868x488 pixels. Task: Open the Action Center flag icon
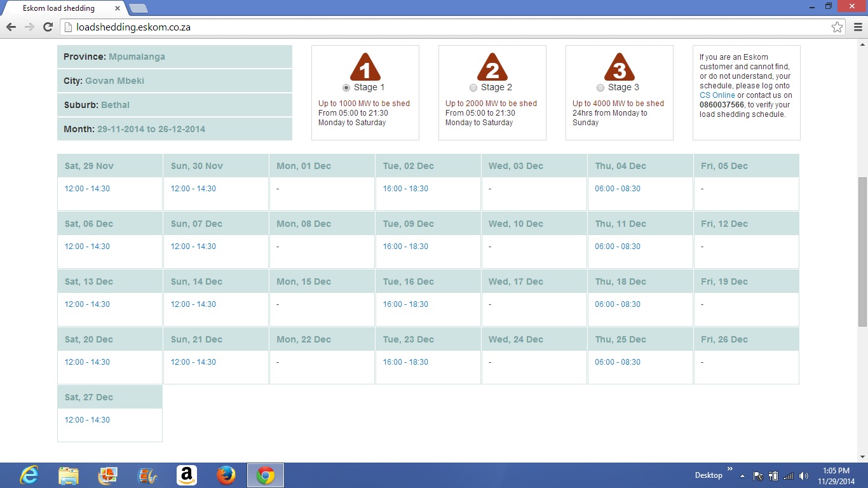(x=758, y=476)
